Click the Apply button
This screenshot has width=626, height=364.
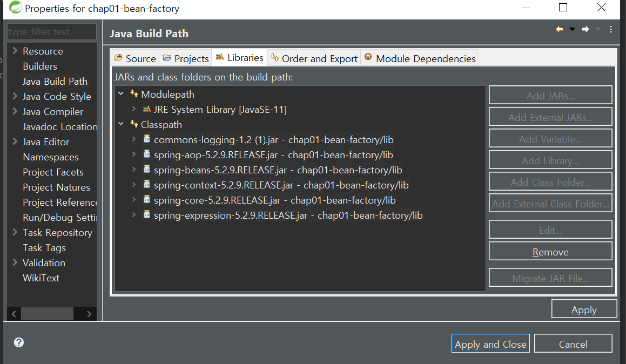[x=584, y=309]
